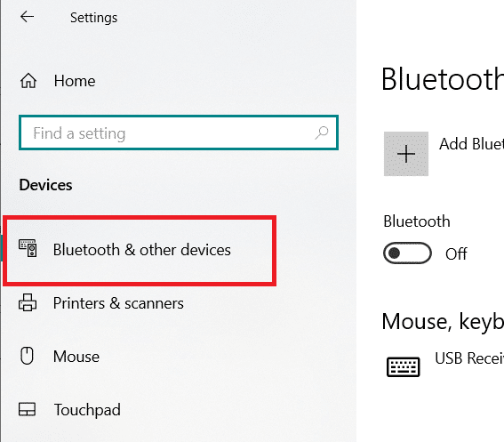Click the printer icon in sidebar
Screen dimensions: 504x442
(28, 302)
